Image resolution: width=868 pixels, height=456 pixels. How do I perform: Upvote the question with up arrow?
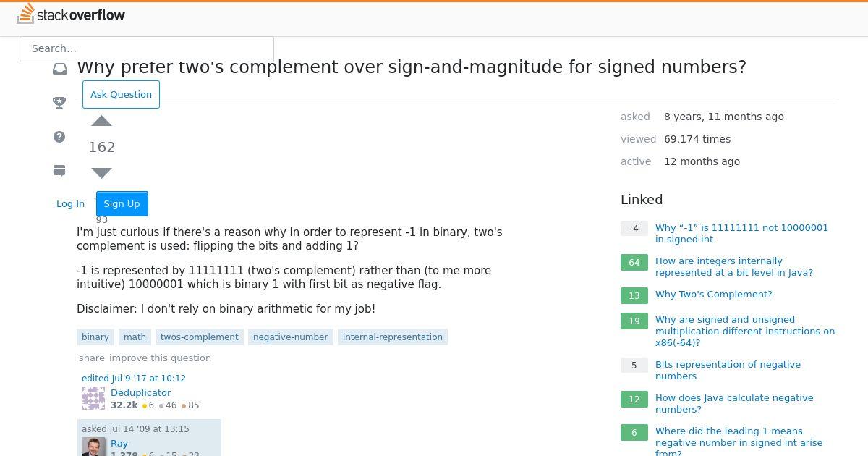click(x=102, y=121)
